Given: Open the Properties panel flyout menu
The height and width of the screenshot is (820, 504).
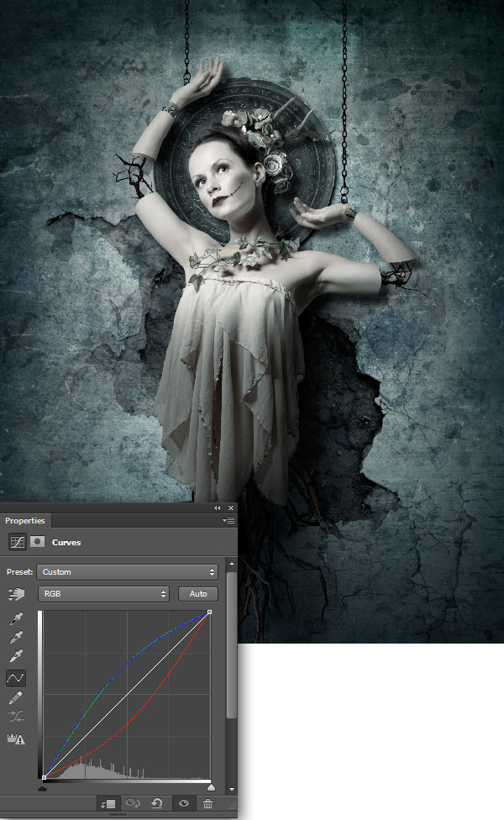Looking at the screenshot, I should tap(228, 520).
